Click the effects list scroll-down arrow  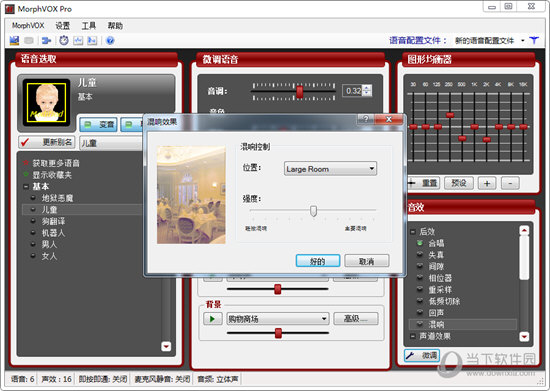pos(524,337)
